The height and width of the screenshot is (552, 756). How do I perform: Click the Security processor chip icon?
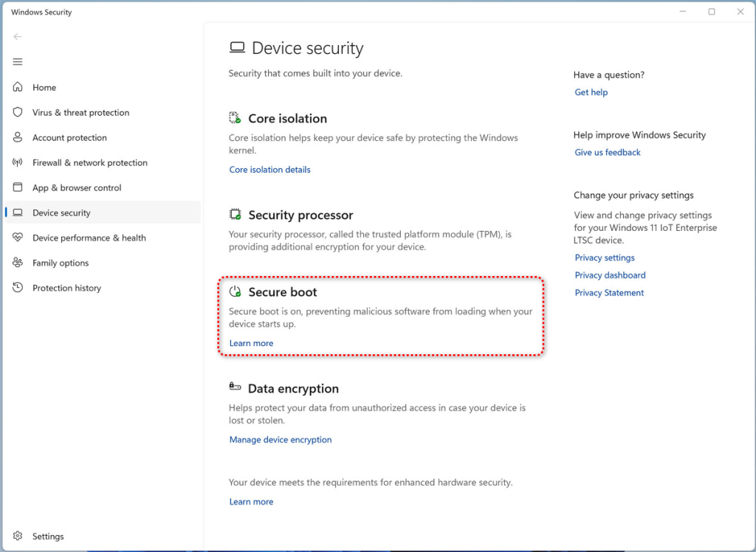click(x=235, y=214)
